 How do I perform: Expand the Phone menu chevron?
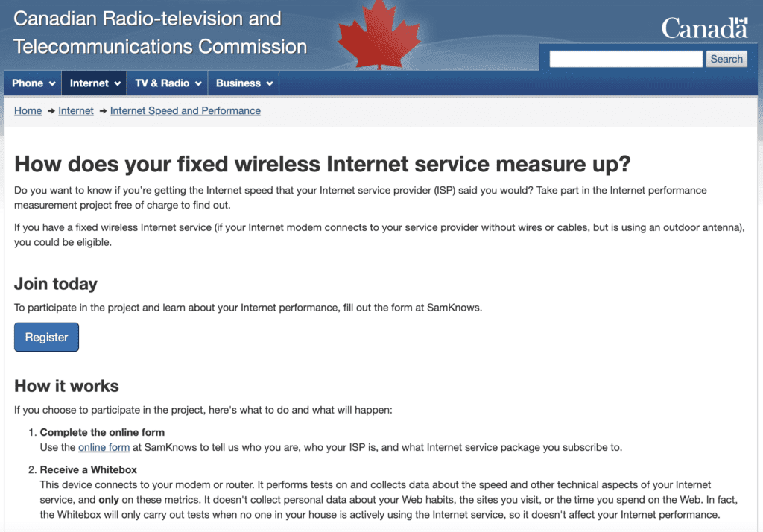tap(52, 83)
